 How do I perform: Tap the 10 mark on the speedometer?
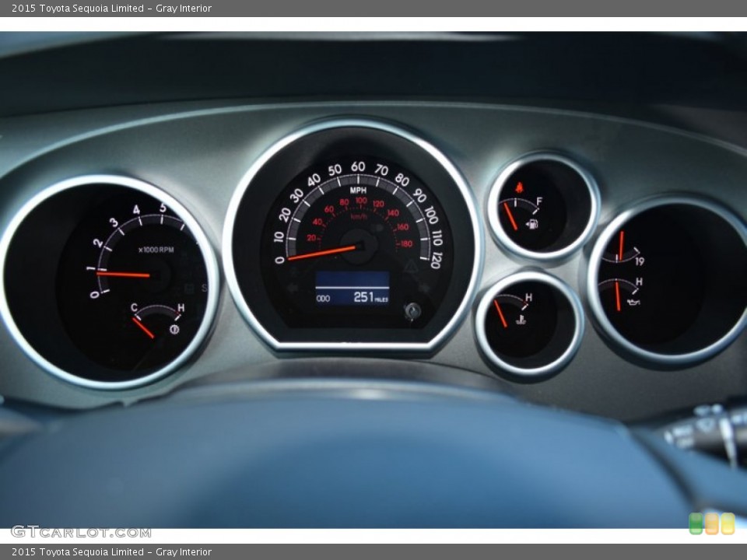(x=279, y=236)
